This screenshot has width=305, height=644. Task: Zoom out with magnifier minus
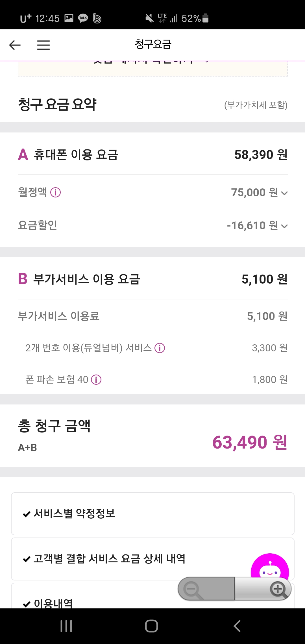[192, 589]
